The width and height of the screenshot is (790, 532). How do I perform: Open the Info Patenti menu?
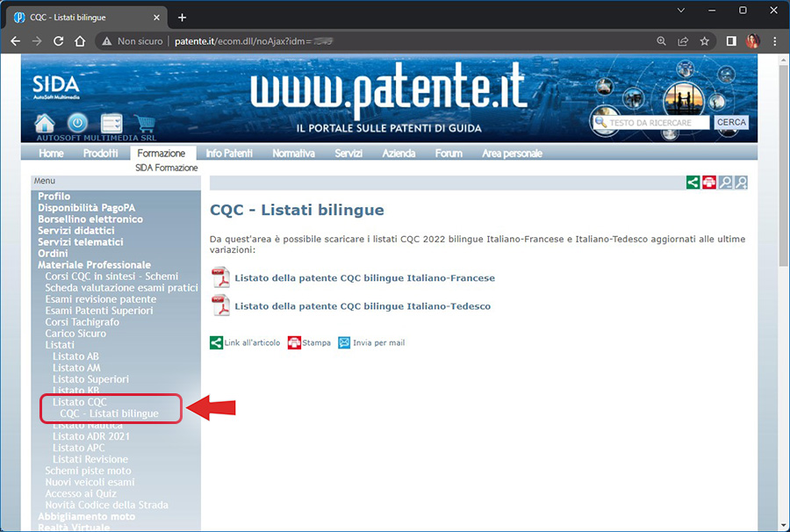click(x=229, y=154)
